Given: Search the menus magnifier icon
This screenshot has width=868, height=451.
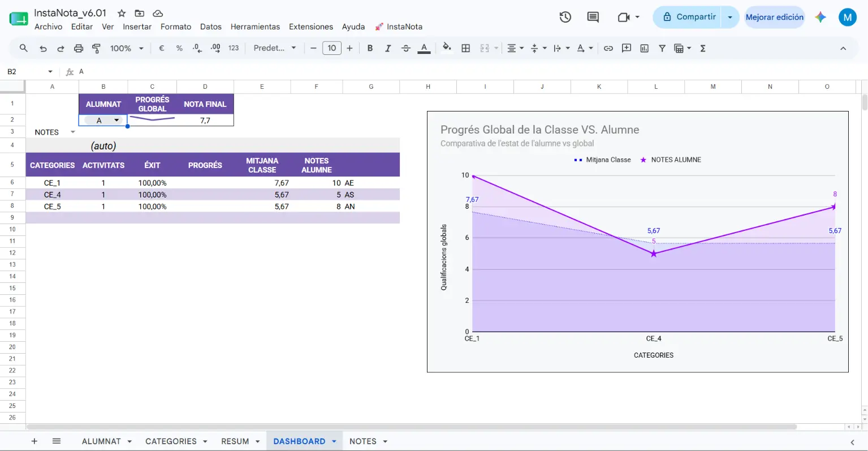Looking at the screenshot, I should (x=24, y=48).
